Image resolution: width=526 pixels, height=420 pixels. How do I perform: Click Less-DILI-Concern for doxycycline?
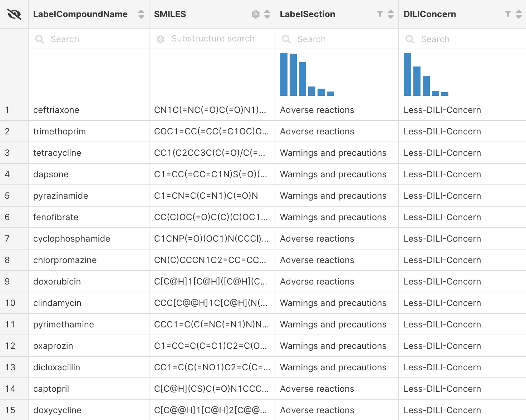coord(462,410)
